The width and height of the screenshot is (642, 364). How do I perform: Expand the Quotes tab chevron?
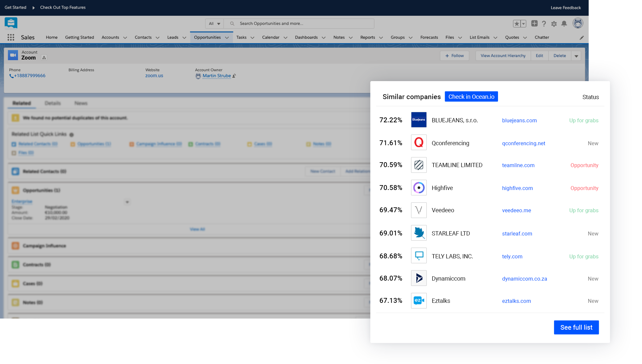[525, 38]
